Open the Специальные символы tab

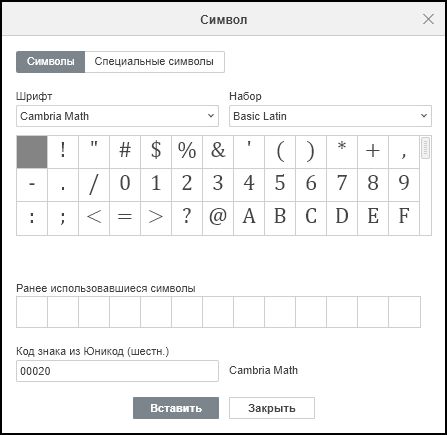(154, 62)
